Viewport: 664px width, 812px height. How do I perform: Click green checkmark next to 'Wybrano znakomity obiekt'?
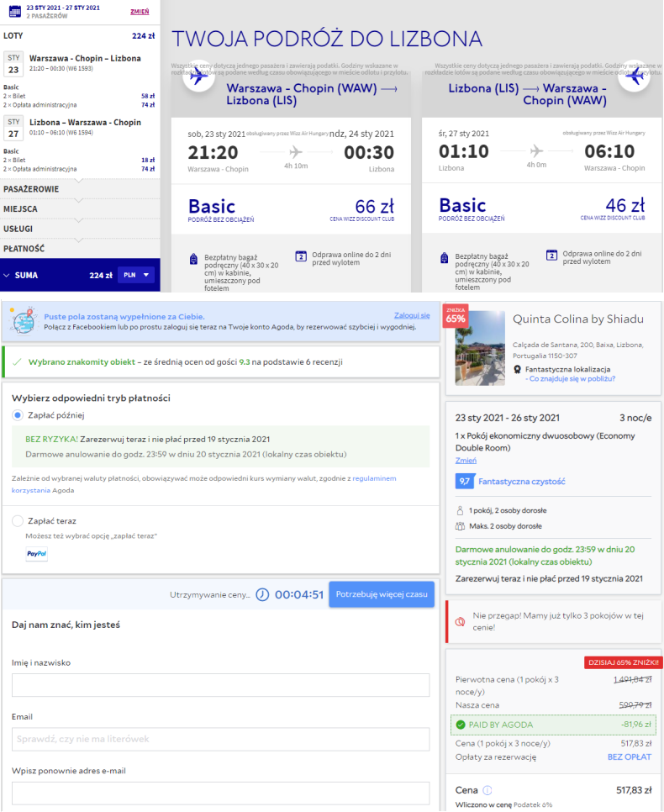(x=17, y=362)
